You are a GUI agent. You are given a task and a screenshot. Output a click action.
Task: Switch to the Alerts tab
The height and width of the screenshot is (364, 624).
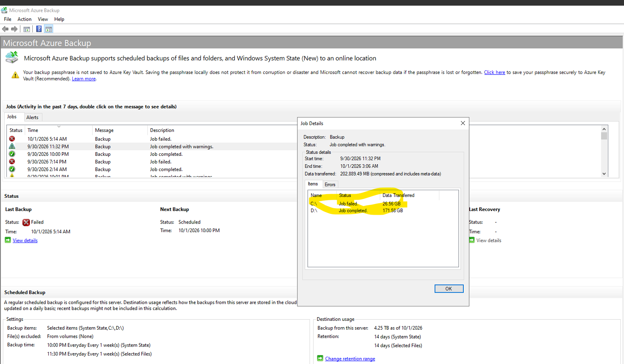(x=32, y=117)
